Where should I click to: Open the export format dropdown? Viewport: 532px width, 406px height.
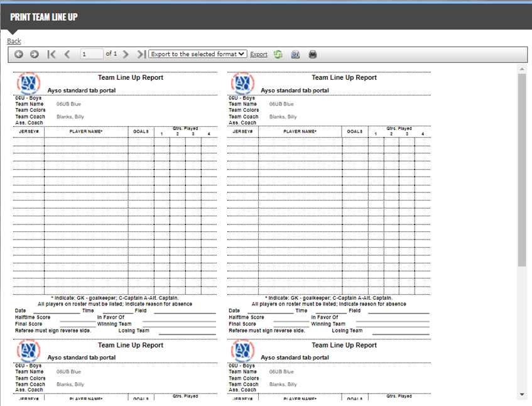(198, 55)
